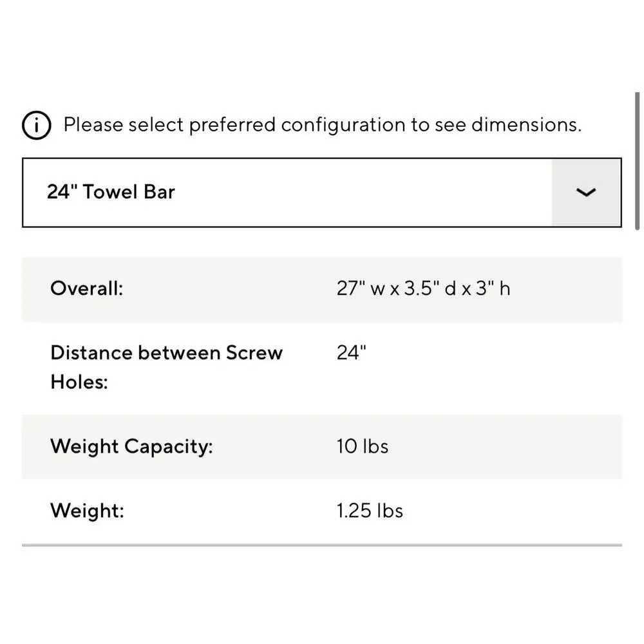The width and height of the screenshot is (644, 644).
Task: Click the info circle icon
Action: pyautogui.click(x=37, y=125)
